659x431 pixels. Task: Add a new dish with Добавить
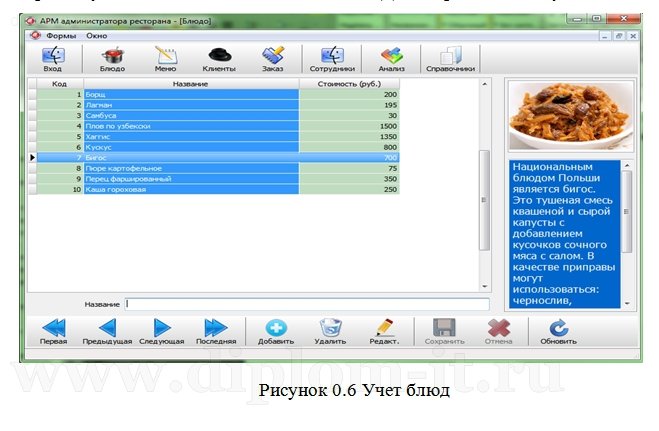pos(276,331)
